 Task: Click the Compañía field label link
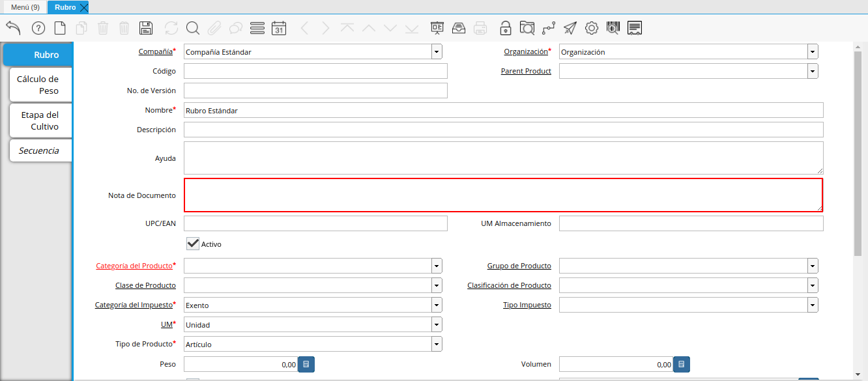(x=155, y=51)
